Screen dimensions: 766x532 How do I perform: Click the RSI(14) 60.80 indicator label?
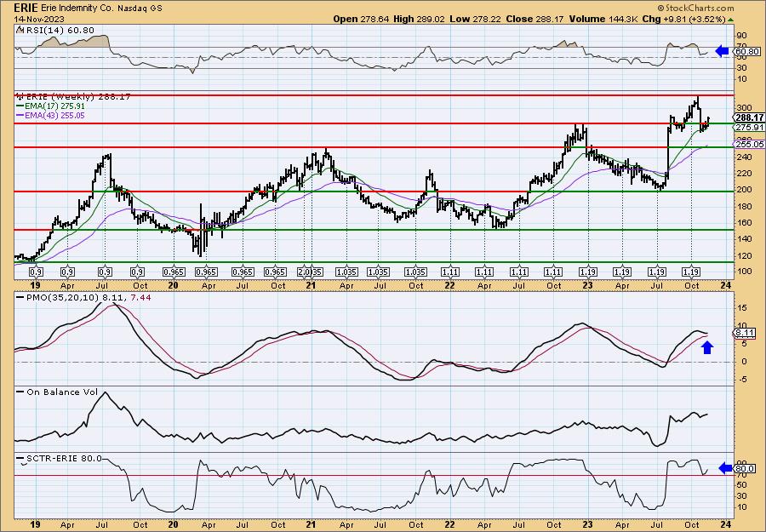coord(55,31)
